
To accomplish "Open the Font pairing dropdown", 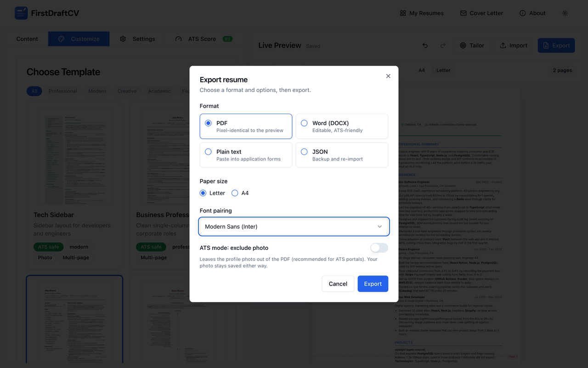I will coord(294,226).
